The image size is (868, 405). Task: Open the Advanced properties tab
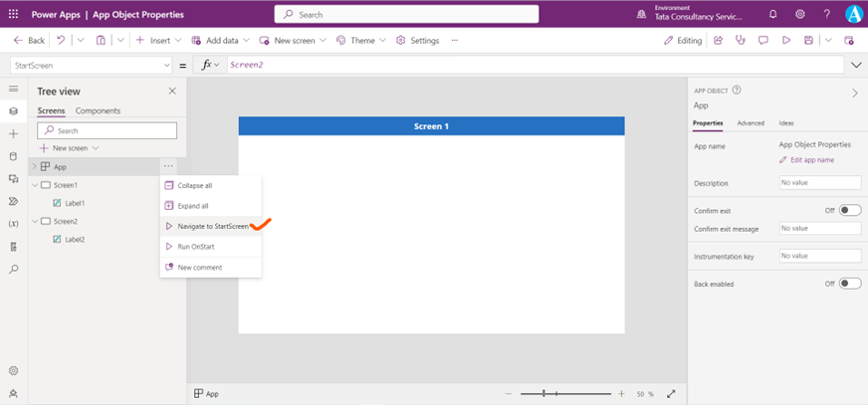click(x=751, y=123)
